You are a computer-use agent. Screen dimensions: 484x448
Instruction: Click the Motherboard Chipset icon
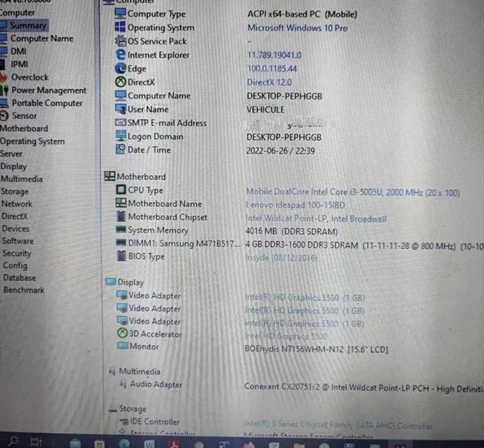[x=121, y=216]
